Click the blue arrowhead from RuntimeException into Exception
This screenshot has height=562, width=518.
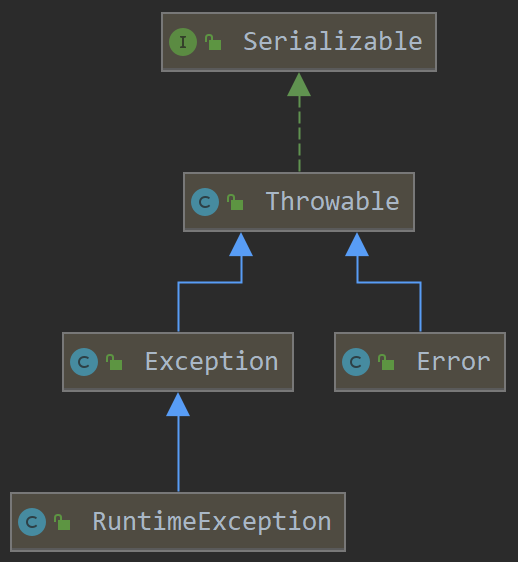(x=178, y=404)
